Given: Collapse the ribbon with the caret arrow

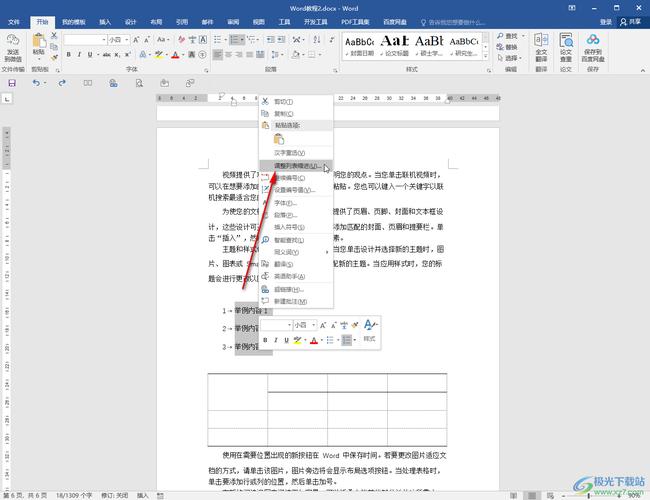Looking at the screenshot, I should click(x=643, y=70).
